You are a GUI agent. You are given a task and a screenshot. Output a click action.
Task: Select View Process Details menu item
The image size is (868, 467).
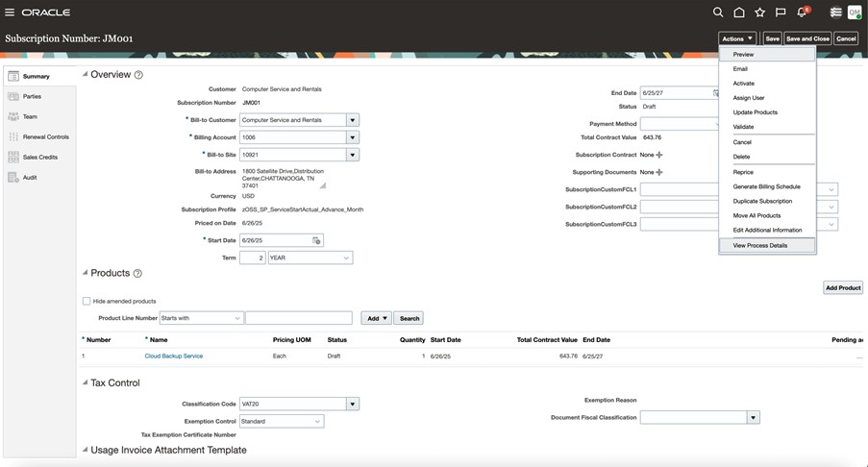pyautogui.click(x=767, y=245)
